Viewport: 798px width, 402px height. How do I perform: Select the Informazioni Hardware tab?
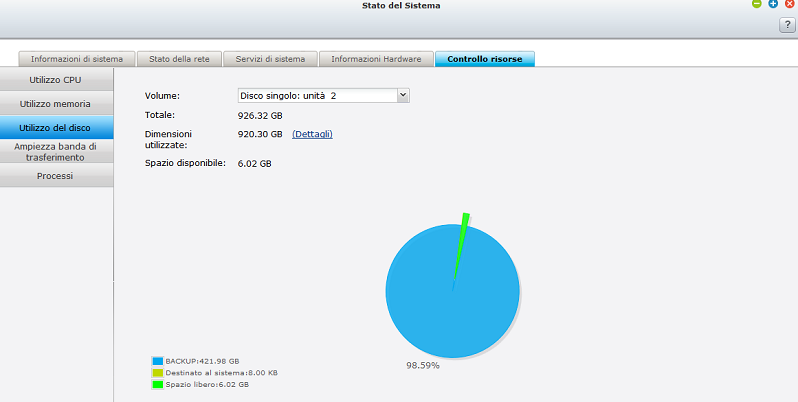click(x=377, y=59)
